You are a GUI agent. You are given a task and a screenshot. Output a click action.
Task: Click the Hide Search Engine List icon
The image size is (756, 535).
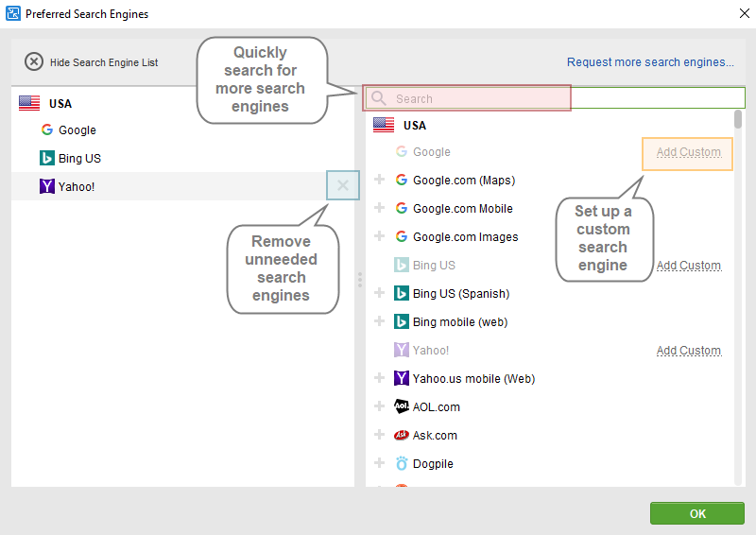(x=34, y=62)
